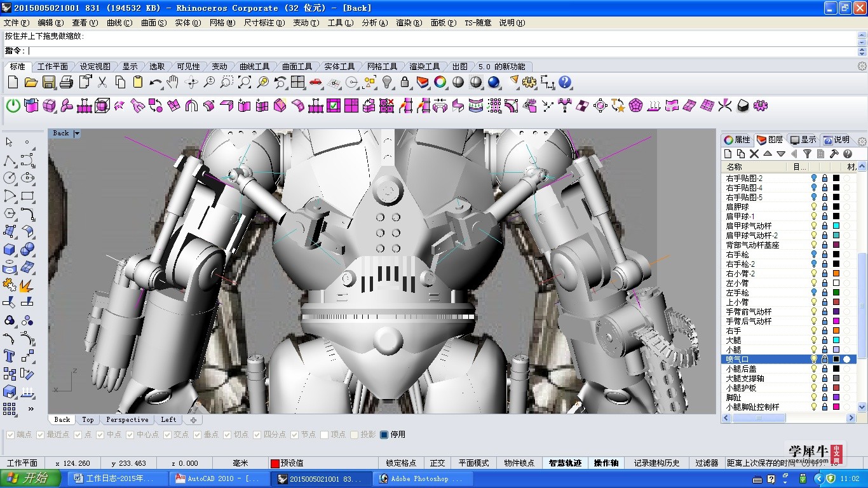Click the Print icon in the toolbar
868x488 pixels.
pos(66,82)
